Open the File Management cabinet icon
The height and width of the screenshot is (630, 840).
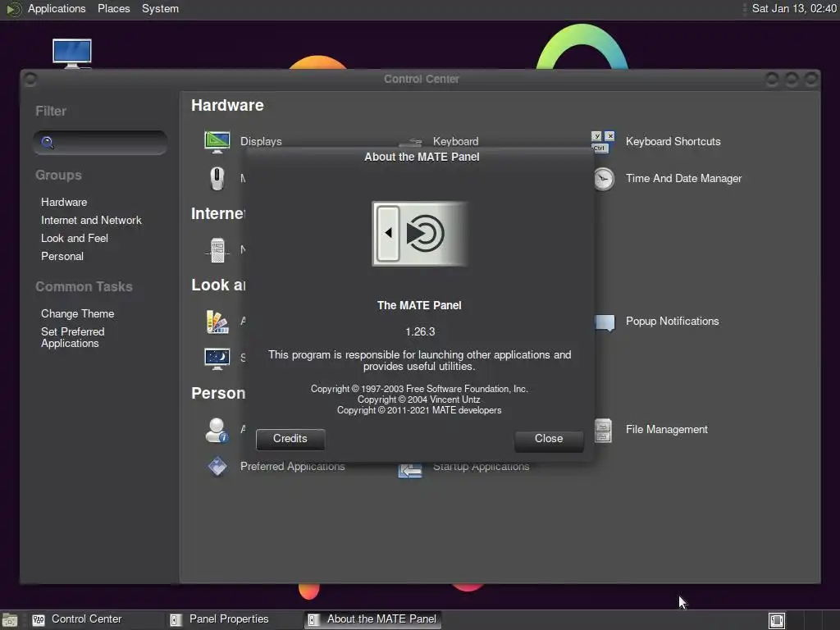[x=603, y=430]
